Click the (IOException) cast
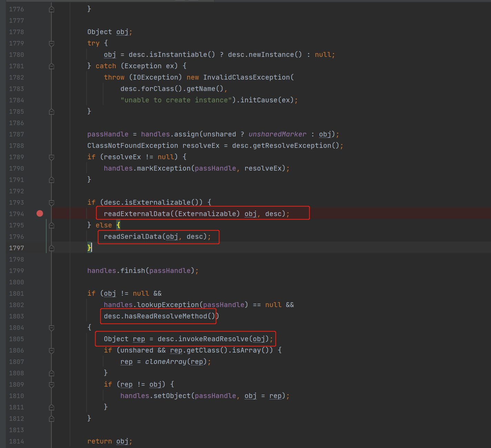 pos(156,77)
